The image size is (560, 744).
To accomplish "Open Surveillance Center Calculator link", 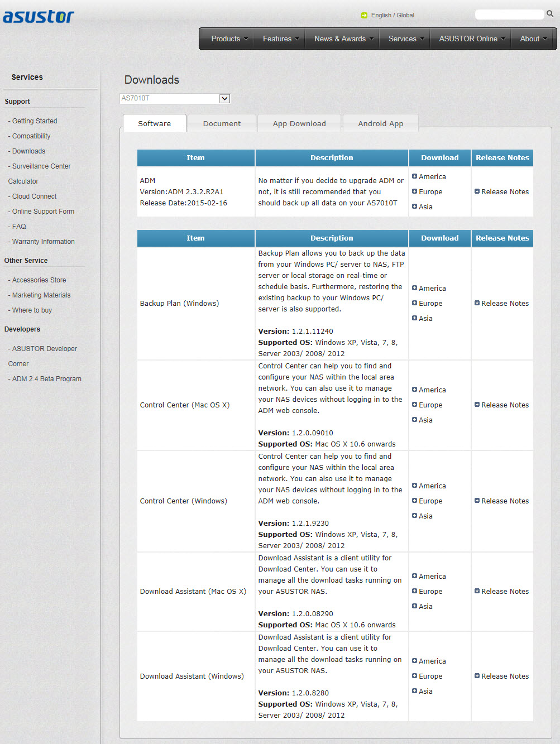I will click(x=39, y=174).
